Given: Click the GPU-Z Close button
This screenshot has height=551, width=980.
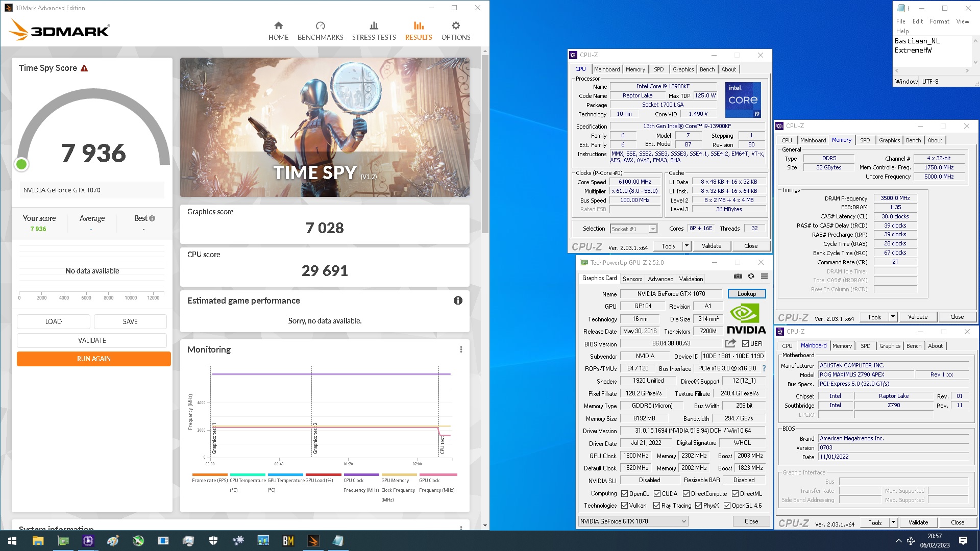Looking at the screenshot, I should point(751,521).
